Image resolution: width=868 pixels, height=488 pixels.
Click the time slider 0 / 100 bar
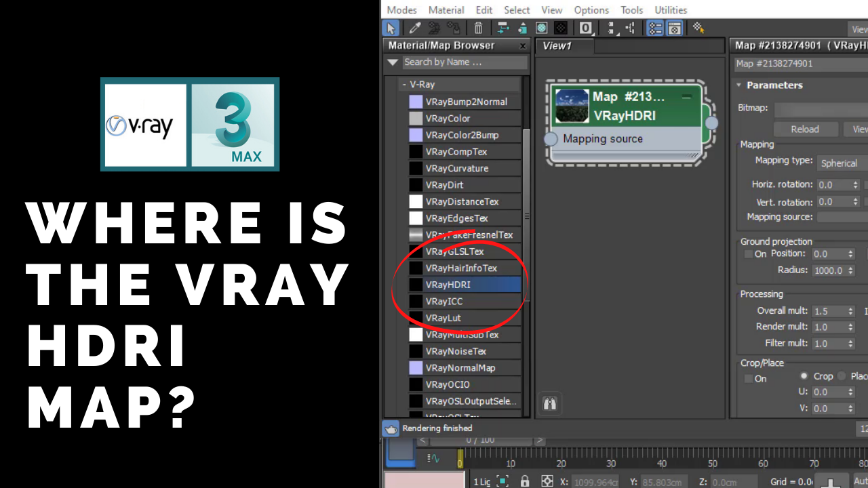[x=481, y=440]
